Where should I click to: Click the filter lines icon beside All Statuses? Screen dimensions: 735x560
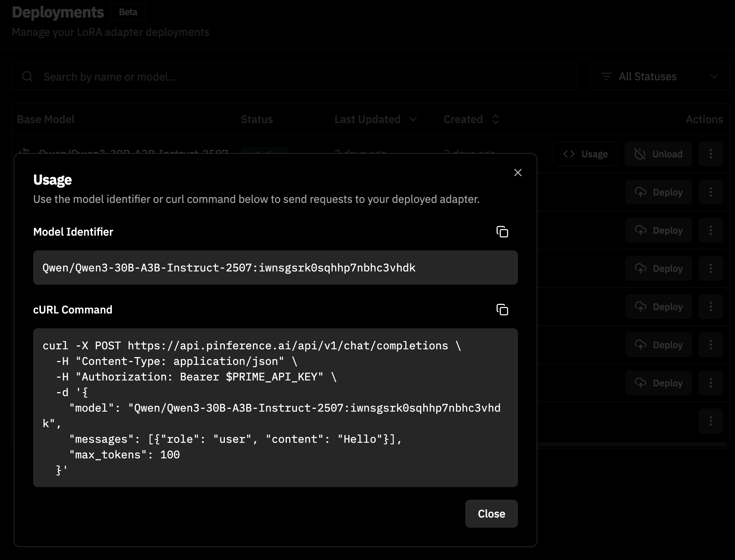click(x=606, y=76)
